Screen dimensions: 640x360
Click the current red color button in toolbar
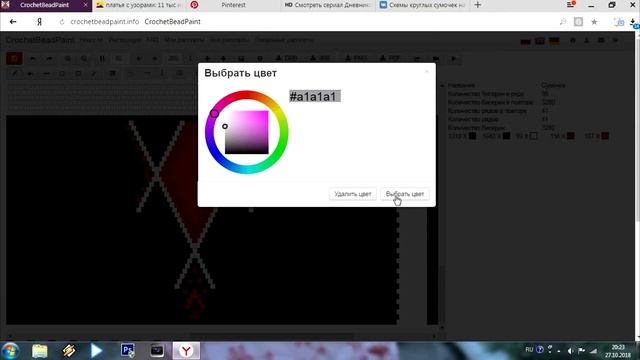14,58
